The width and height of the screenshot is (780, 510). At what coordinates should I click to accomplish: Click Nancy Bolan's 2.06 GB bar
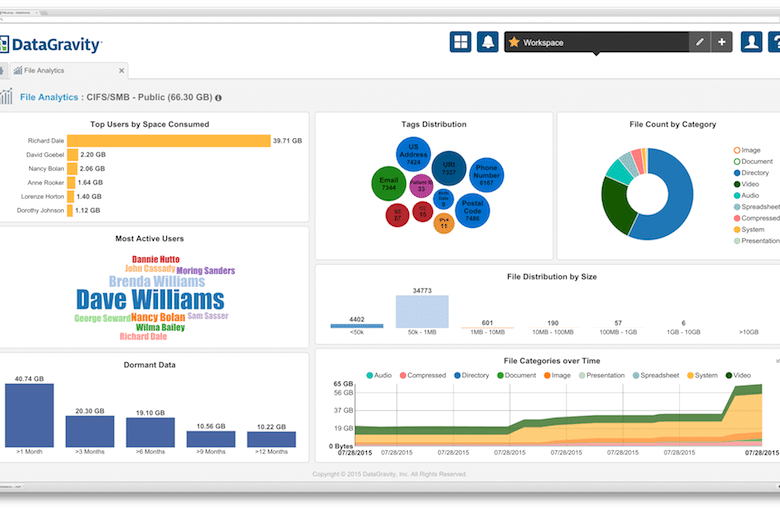pos(72,169)
